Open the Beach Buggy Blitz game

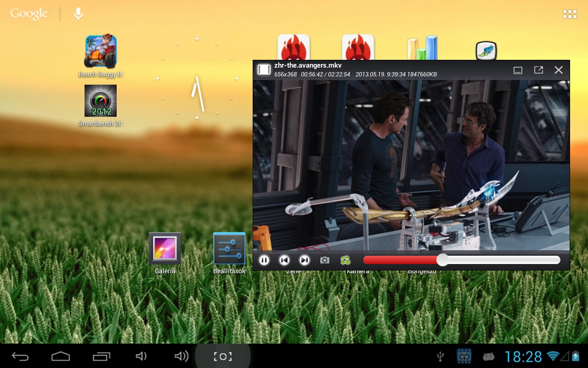point(101,52)
